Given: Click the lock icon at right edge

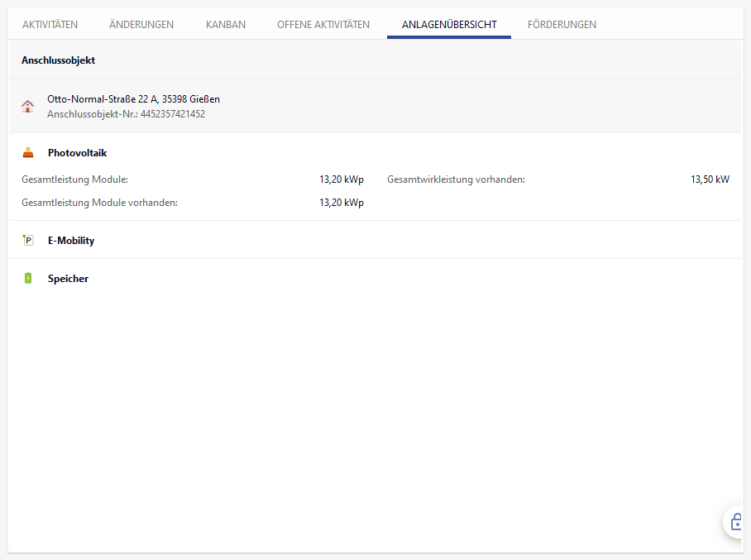Looking at the screenshot, I should 738,522.
